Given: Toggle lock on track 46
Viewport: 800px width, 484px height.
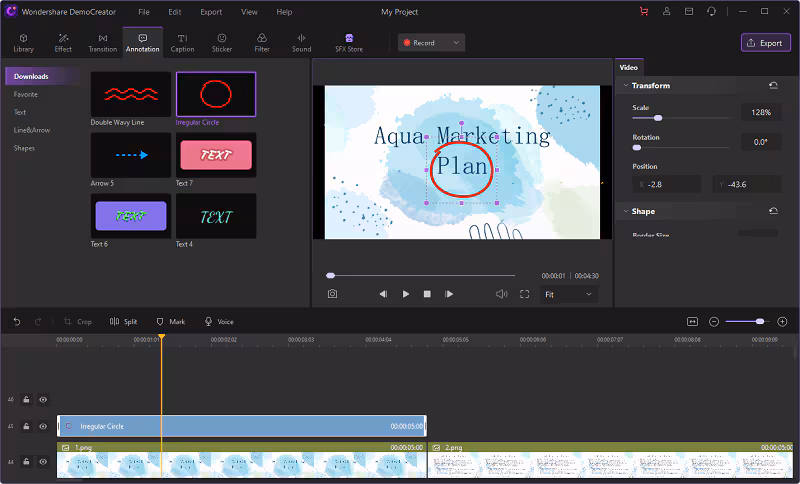Looking at the screenshot, I should [26, 399].
